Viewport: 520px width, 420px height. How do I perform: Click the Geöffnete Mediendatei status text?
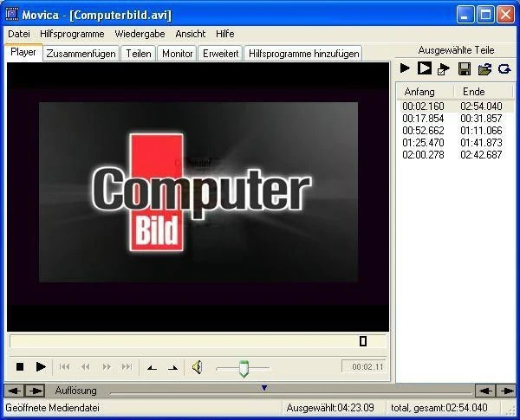coord(52,408)
